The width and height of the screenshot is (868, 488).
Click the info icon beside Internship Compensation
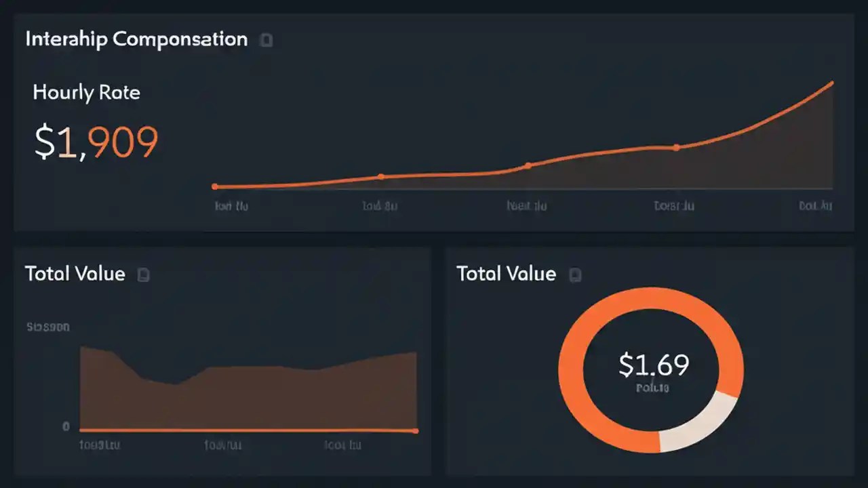[266, 40]
